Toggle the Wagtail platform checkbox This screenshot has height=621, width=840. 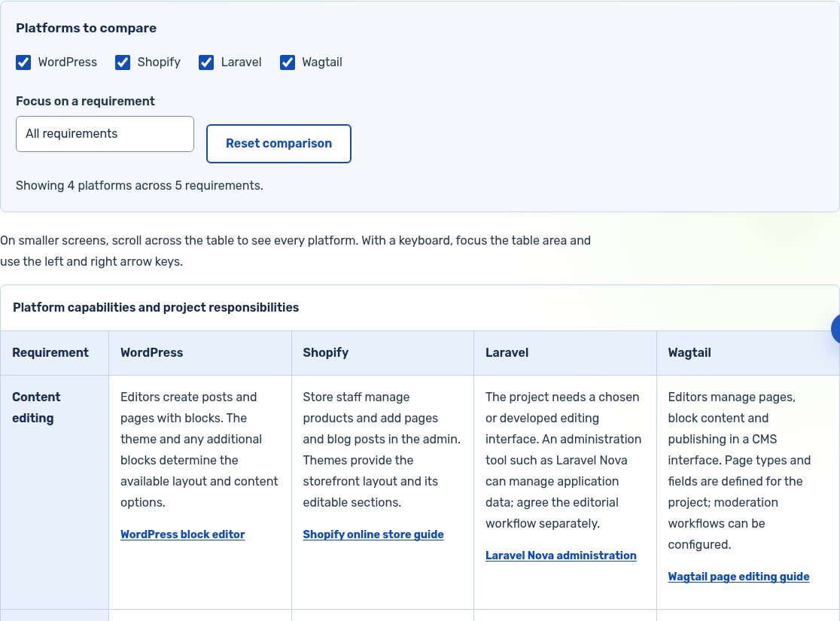(x=287, y=62)
